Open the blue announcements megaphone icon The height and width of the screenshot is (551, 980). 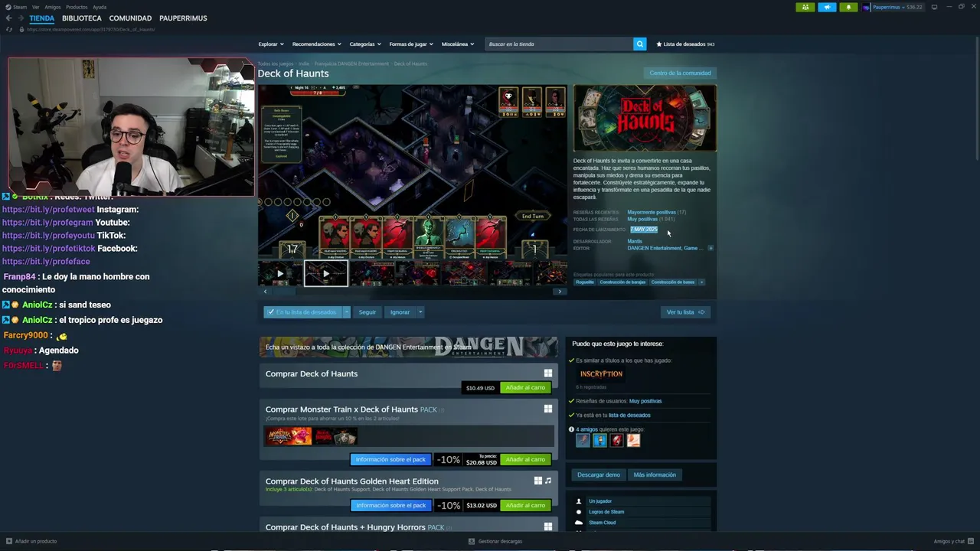click(x=827, y=7)
